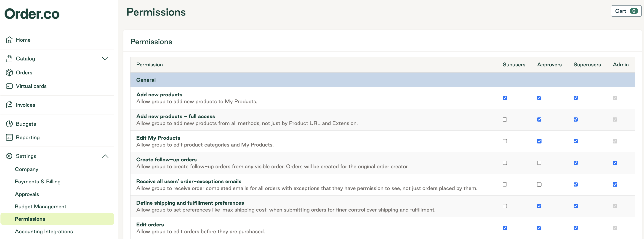
Task: Uncheck follow-up orders for Admin
Action: click(x=615, y=163)
